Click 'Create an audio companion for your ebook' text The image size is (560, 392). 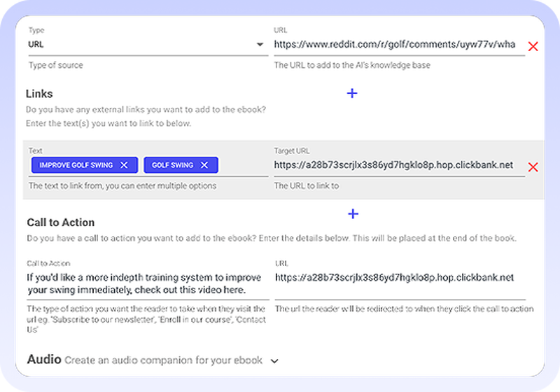[164, 360]
